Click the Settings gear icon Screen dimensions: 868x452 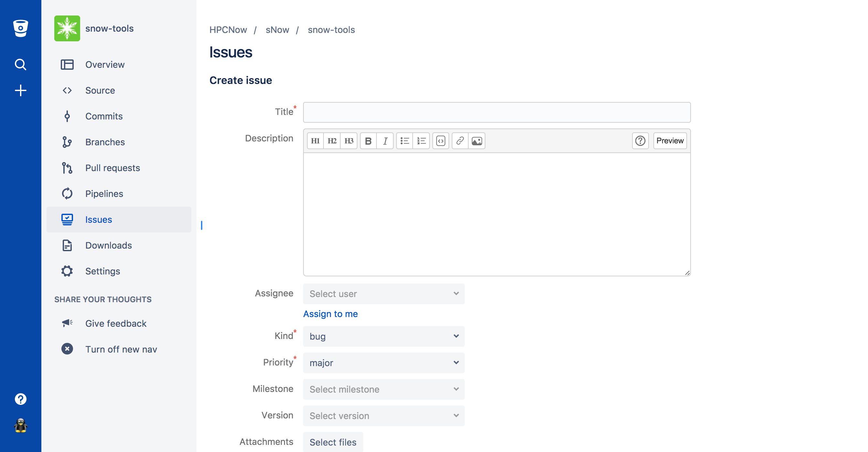67,271
